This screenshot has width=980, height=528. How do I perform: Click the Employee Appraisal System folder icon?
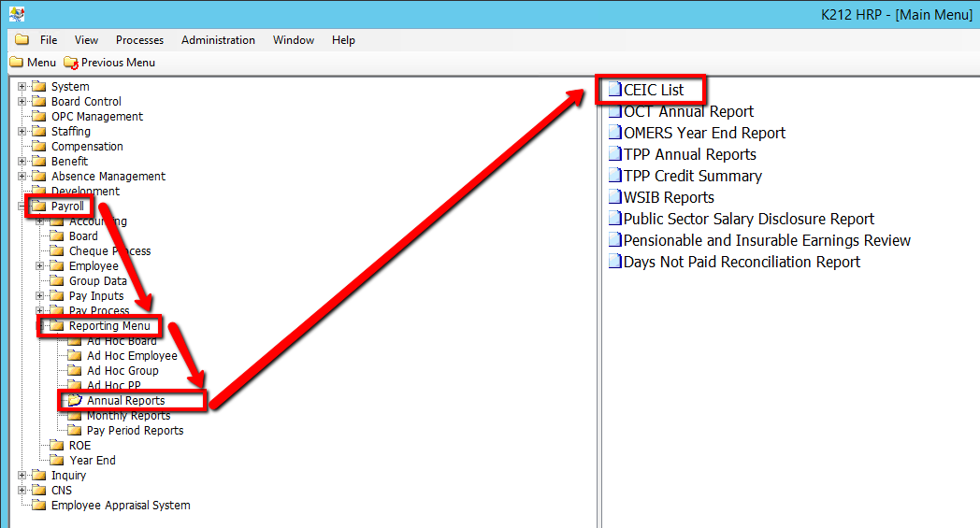38,506
